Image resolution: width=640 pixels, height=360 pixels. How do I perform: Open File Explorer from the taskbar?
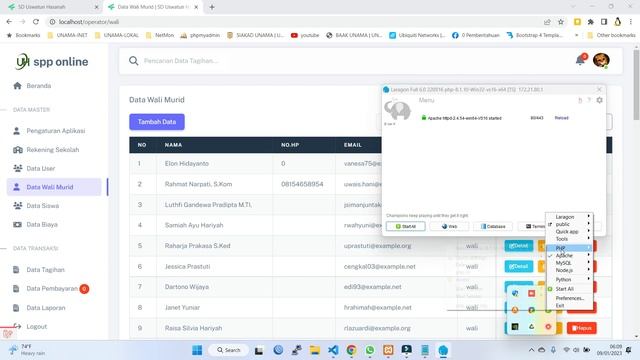coord(315,350)
